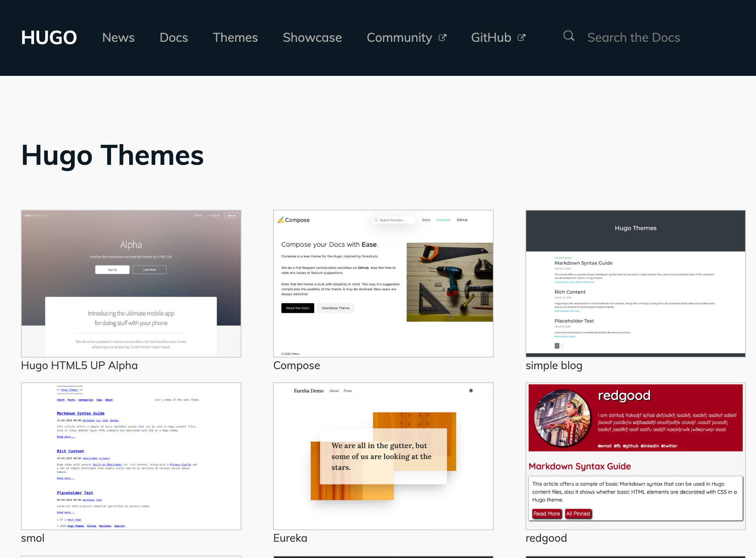Go to Docs in the top navigation
Image resolution: width=756 pixels, height=558 pixels.
point(174,38)
